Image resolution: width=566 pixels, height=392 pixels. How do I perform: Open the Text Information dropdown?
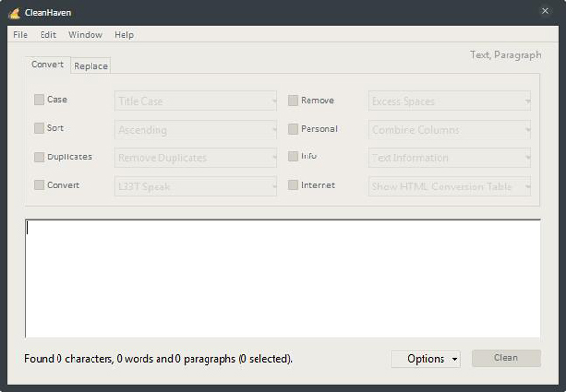[x=449, y=158]
